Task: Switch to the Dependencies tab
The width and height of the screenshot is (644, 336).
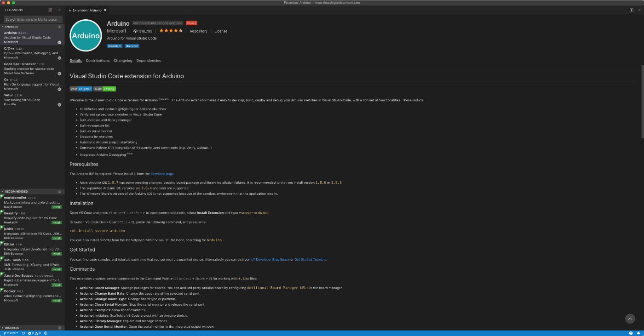Action: click(x=149, y=61)
